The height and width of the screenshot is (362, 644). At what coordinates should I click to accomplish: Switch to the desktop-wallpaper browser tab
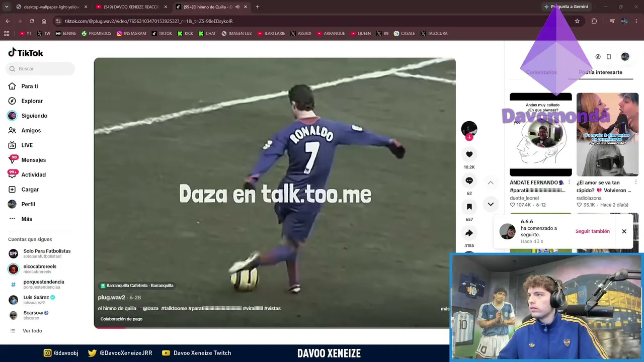(51, 7)
